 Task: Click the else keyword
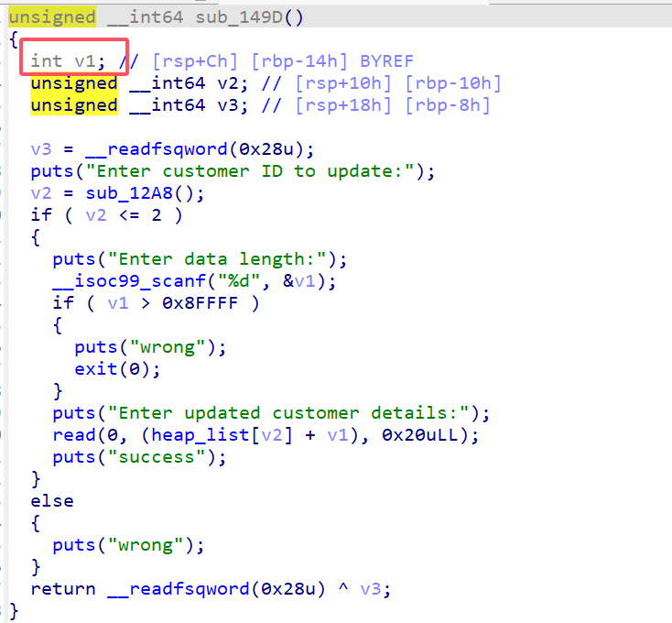(x=52, y=501)
